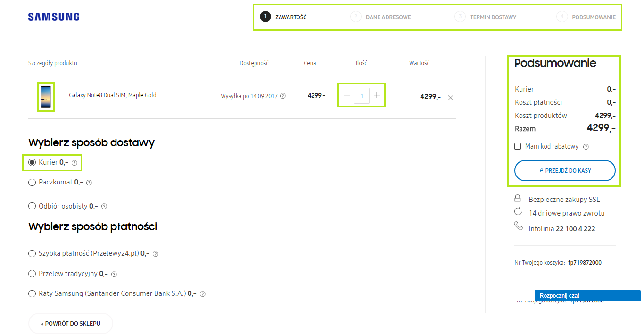Select Paczkomat delivery method
The width and height of the screenshot is (644, 335).
32,182
